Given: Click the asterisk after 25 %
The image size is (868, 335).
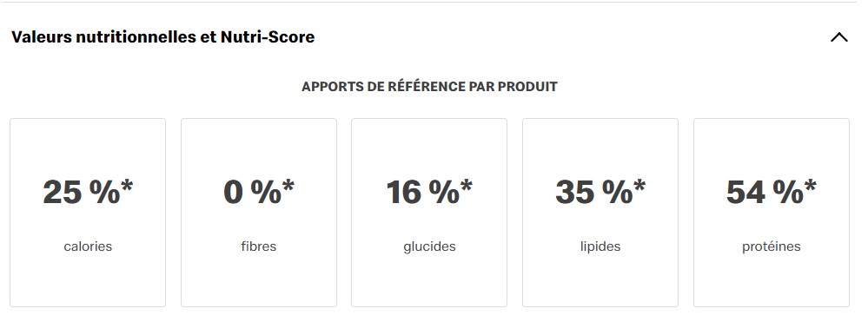Looking at the screenshot, I should [x=127, y=185].
